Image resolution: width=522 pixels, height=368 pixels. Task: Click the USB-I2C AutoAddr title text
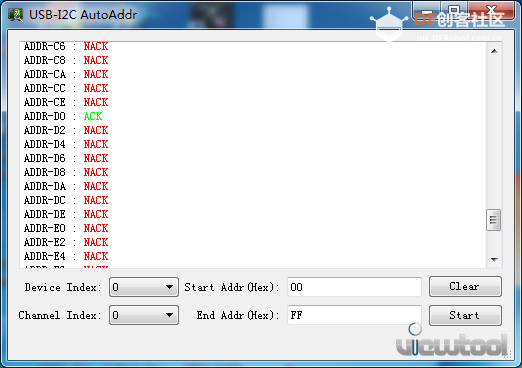click(x=83, y=15)
